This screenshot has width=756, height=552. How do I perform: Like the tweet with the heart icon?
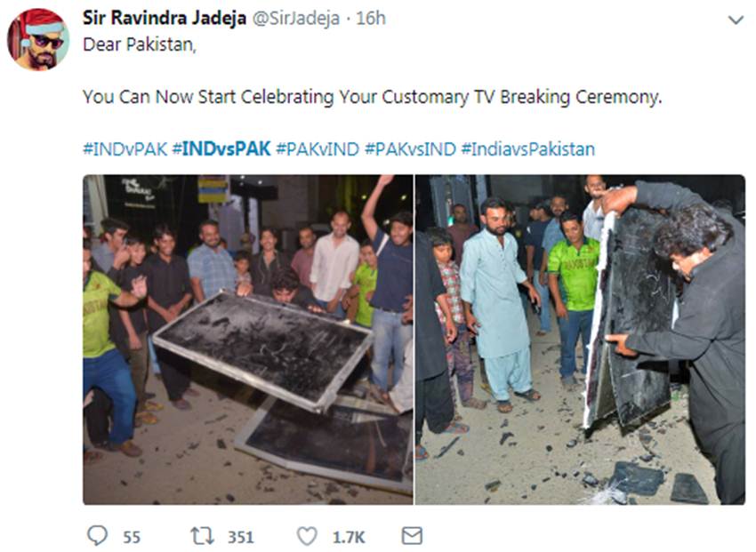coord(307,536)
